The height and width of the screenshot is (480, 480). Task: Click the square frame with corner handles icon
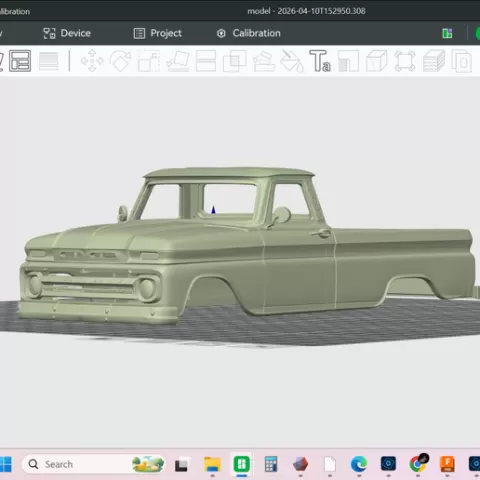405,61
